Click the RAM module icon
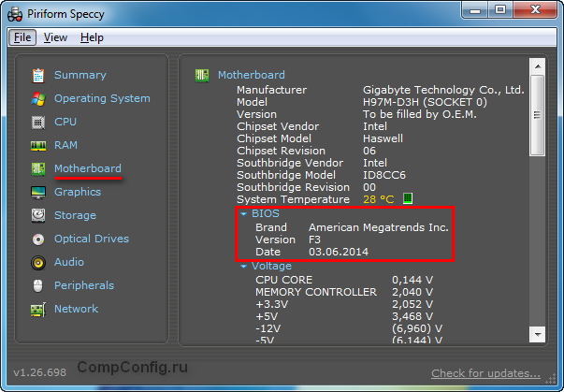This screenshot has height=392, width=564. 38,146
